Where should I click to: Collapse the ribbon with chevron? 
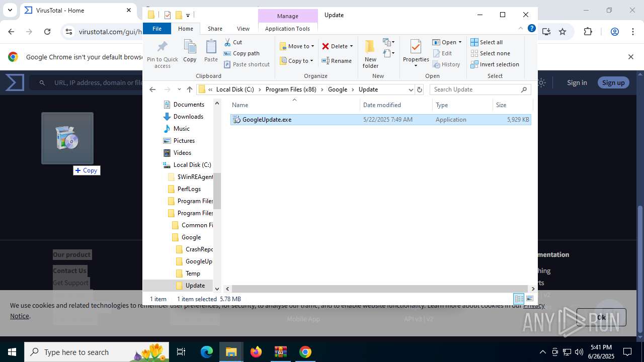[x=521, y=29]
